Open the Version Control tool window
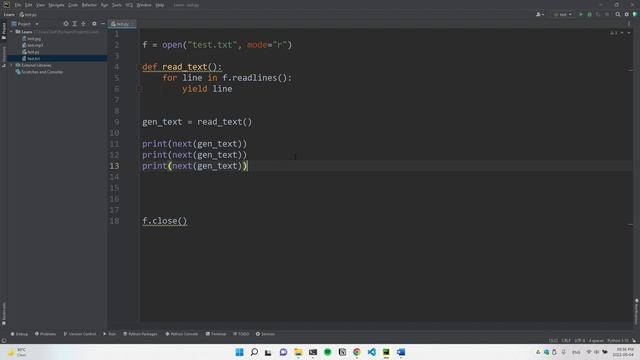This screenshot has width=640, height=360. (80, 334)
